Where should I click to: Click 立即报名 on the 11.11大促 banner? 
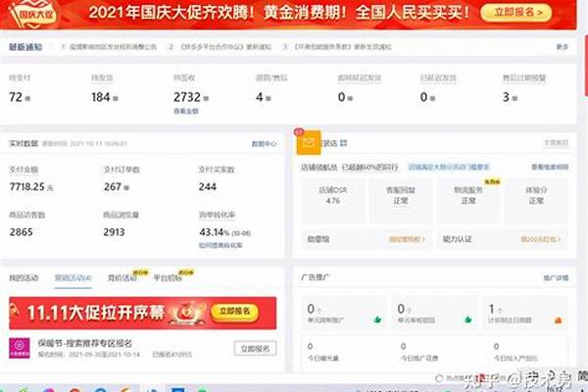pyautogui.click(x=234, y=311)
